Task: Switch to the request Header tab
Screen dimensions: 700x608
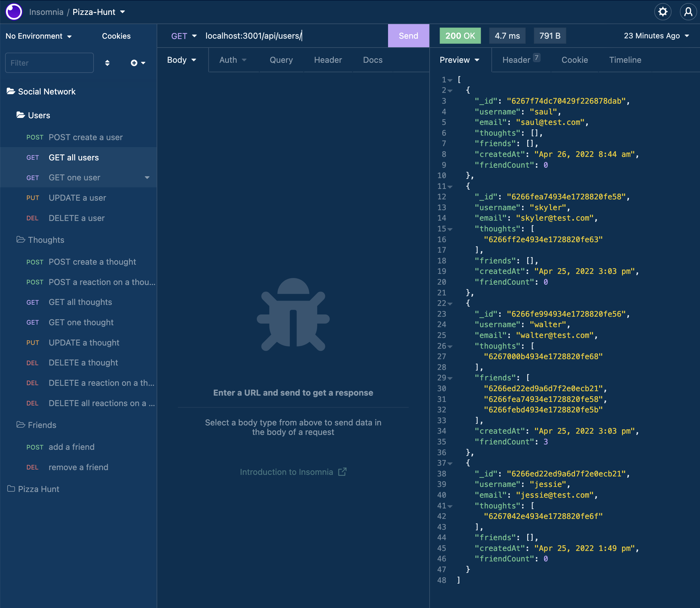Action: (x=328, y=60)
